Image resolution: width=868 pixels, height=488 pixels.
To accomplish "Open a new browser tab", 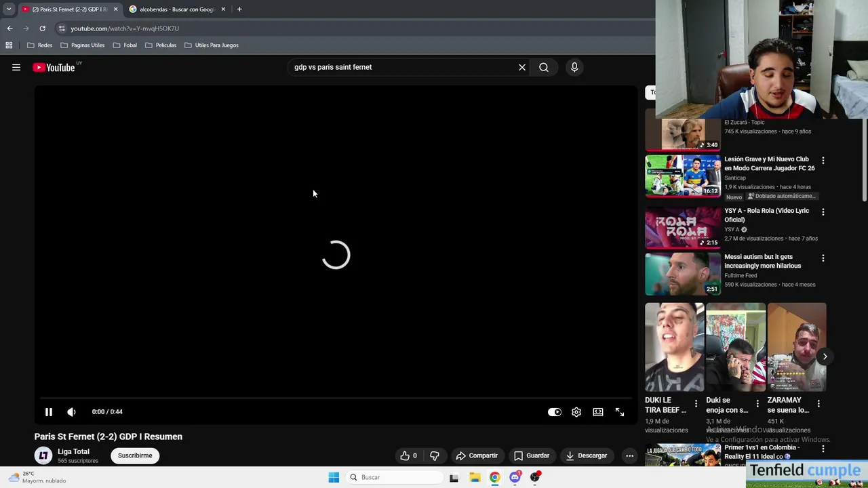I will pos(239,9).
